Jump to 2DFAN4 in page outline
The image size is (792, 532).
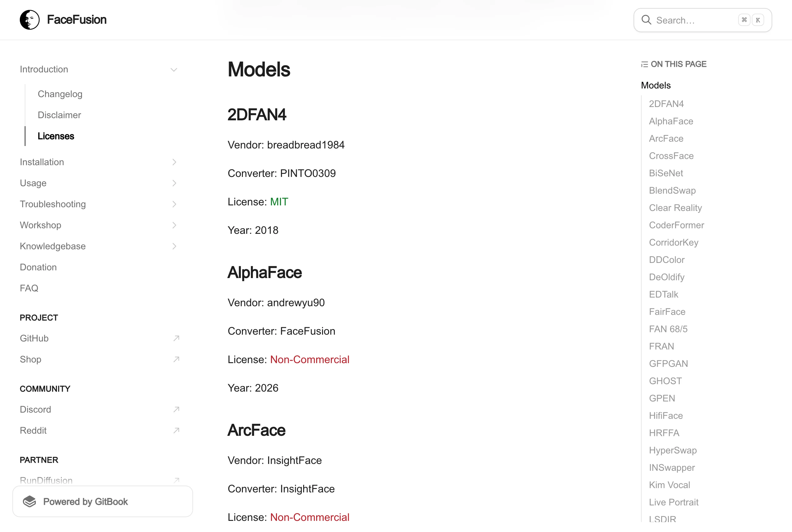pos(666,104)
